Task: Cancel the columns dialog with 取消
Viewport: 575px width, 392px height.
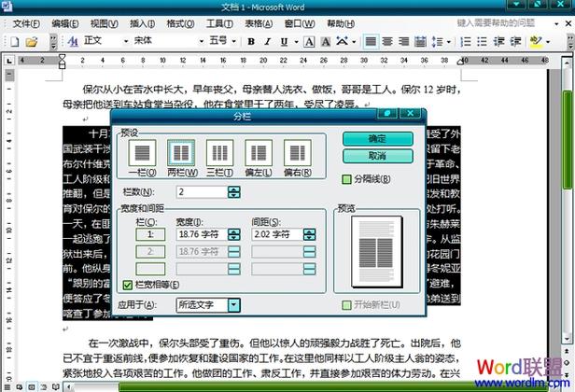Action: coord(378,156)
